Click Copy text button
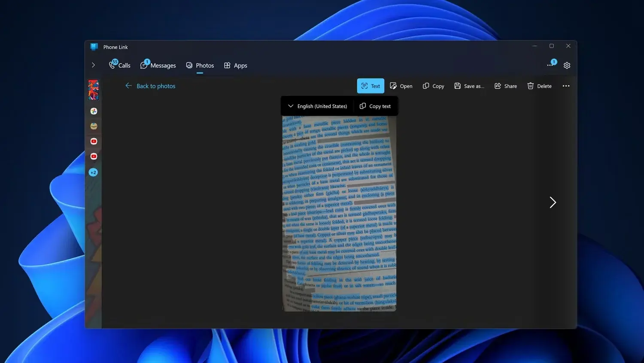 (x=375, y=106)
